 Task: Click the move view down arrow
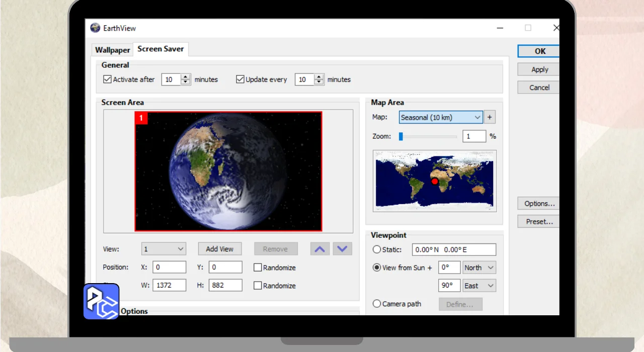coord(343,249)
